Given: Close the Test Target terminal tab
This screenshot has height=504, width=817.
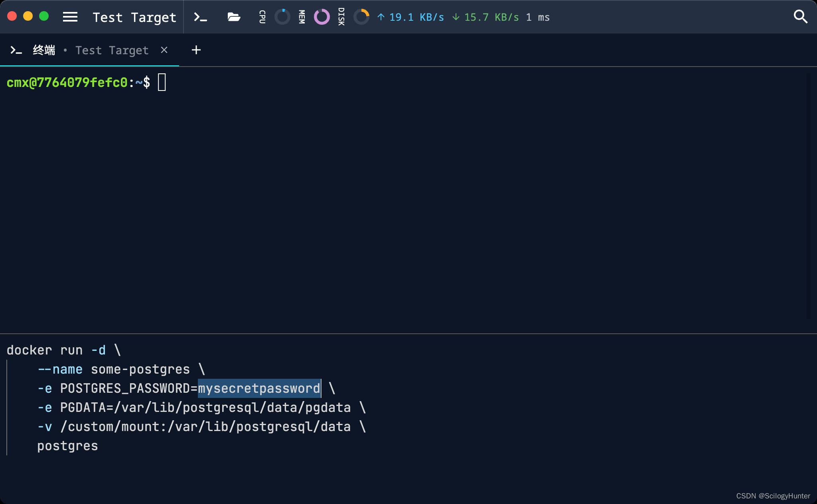Looking at the screenshot, I should pos(164,50).
